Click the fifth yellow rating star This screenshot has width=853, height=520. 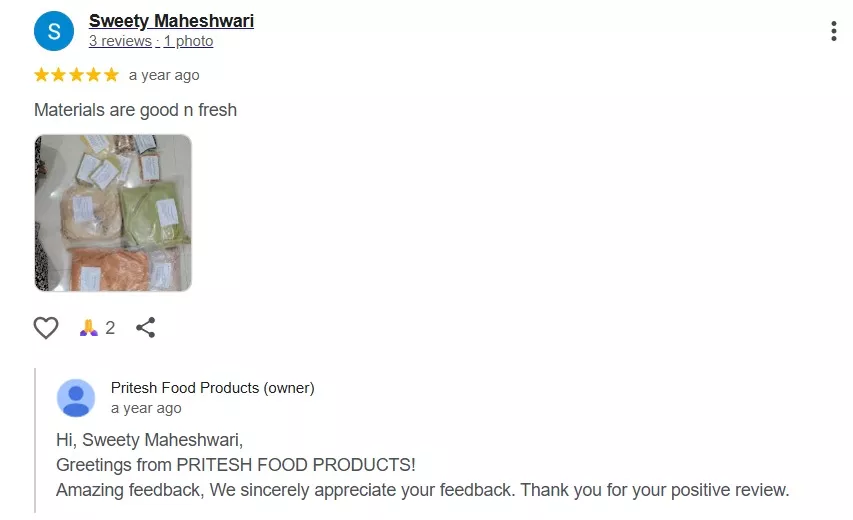[111, 75]
